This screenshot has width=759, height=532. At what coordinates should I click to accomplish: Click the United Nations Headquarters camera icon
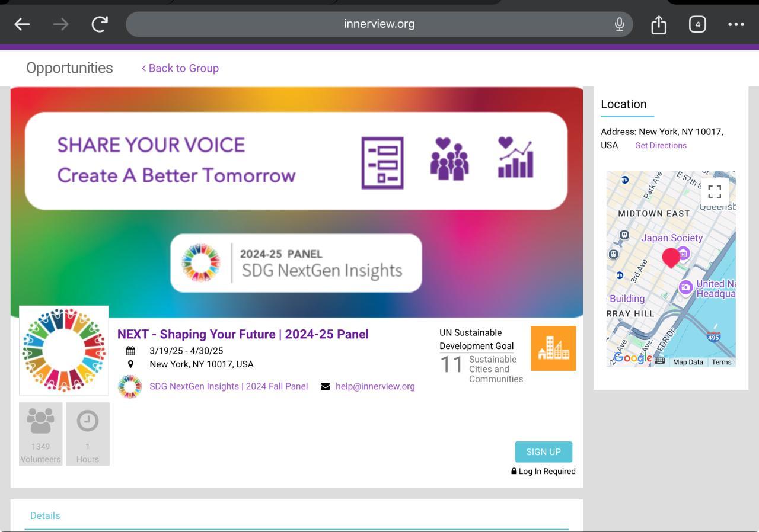pos(686,287)
